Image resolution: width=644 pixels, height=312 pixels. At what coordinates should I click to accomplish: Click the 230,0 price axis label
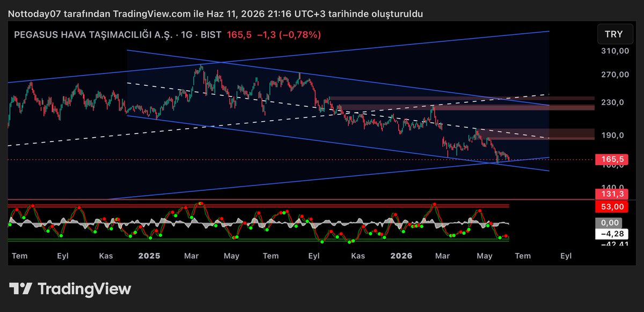point(612,102)
